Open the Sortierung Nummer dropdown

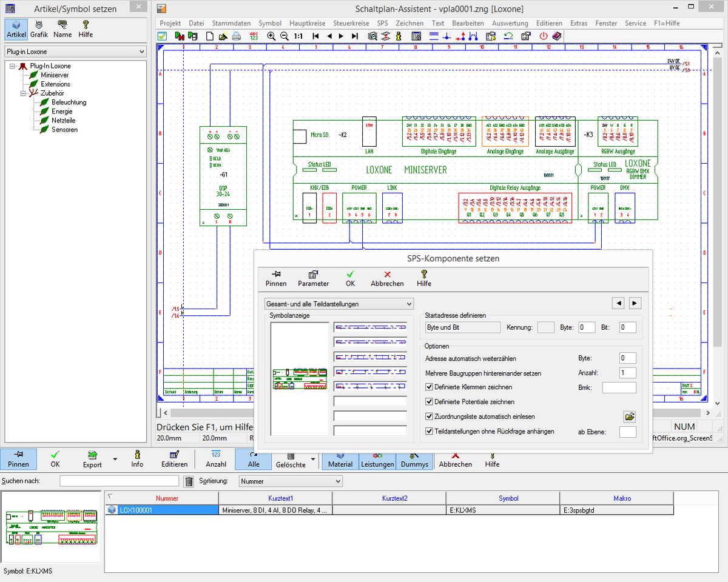tap(290, 481)
